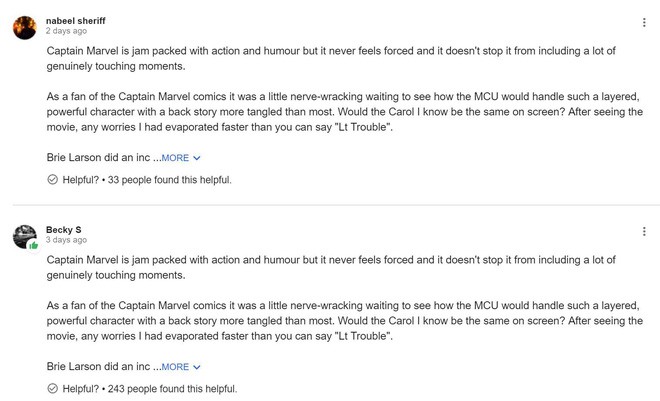Expand nabeel sheriff's review with MORE link

tap(175, 158)
